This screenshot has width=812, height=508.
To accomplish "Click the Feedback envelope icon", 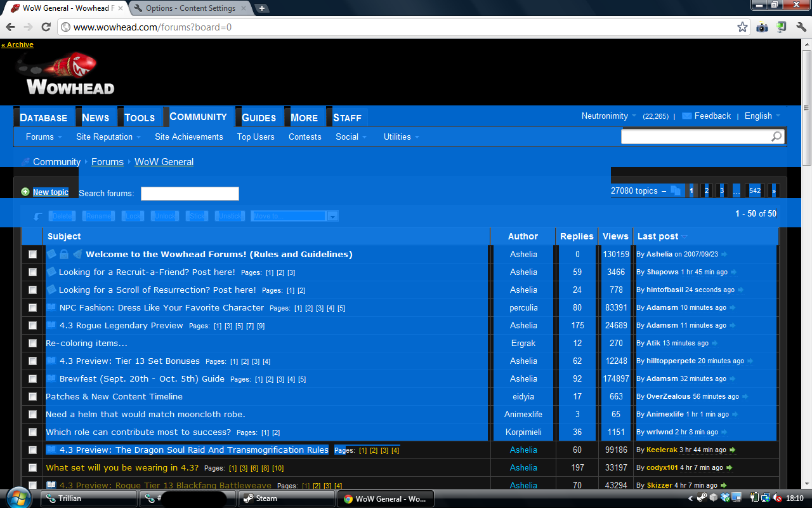I will pyautogui.click(x=686, y=116).
